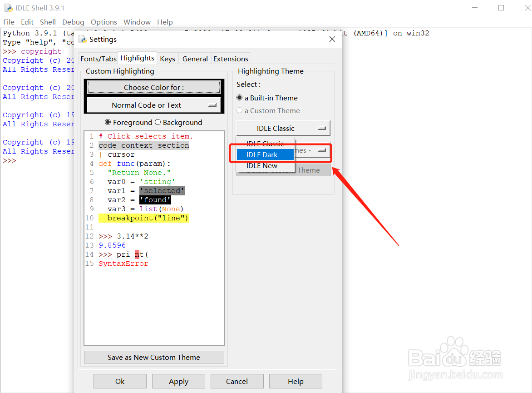
Task: Click the red error highlight in 'pri nt('
Action: click(x=137, y=254)
